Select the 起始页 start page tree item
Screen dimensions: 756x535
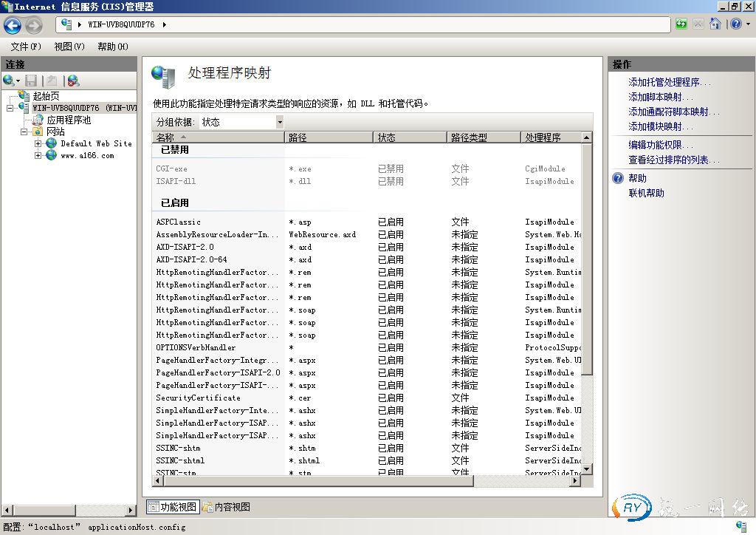tap(46, 96)
